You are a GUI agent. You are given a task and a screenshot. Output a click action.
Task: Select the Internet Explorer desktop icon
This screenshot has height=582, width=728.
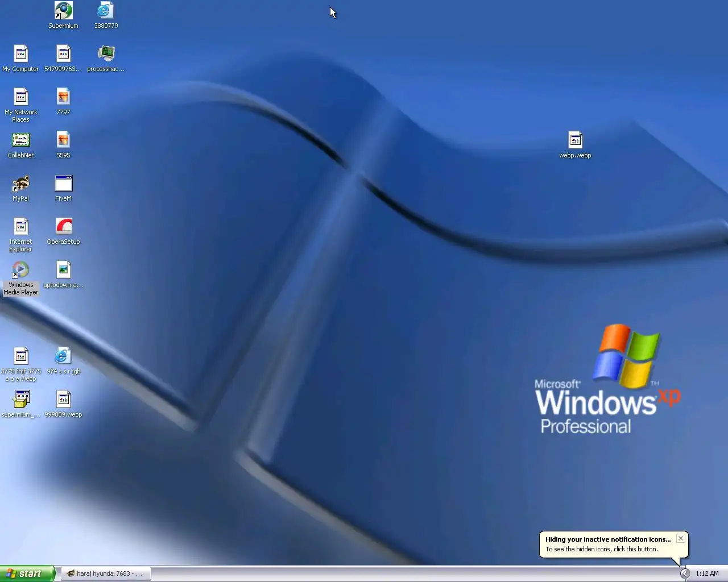[x=21, y=235]
